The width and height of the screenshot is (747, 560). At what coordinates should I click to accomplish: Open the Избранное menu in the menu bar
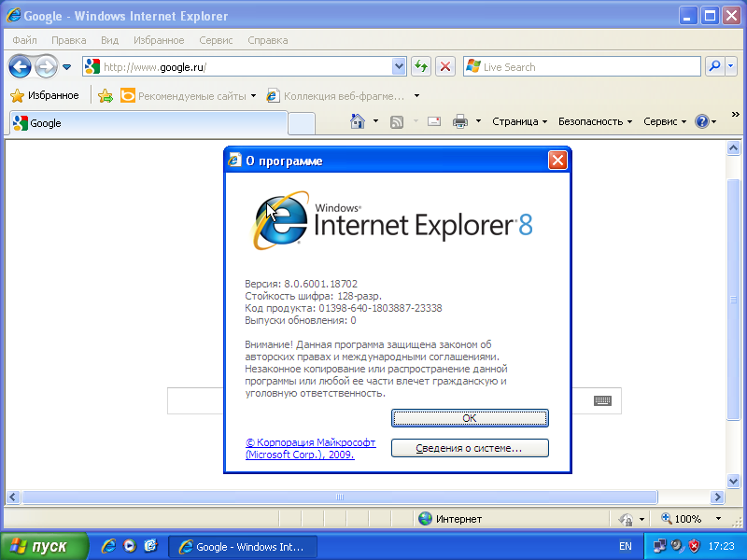coord(159,40)
